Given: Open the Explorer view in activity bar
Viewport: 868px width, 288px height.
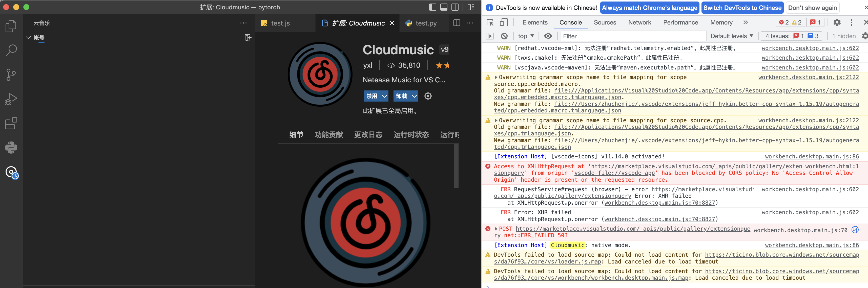Looking at the screenshot, I should pyautogui.click(x=11, y=26).
